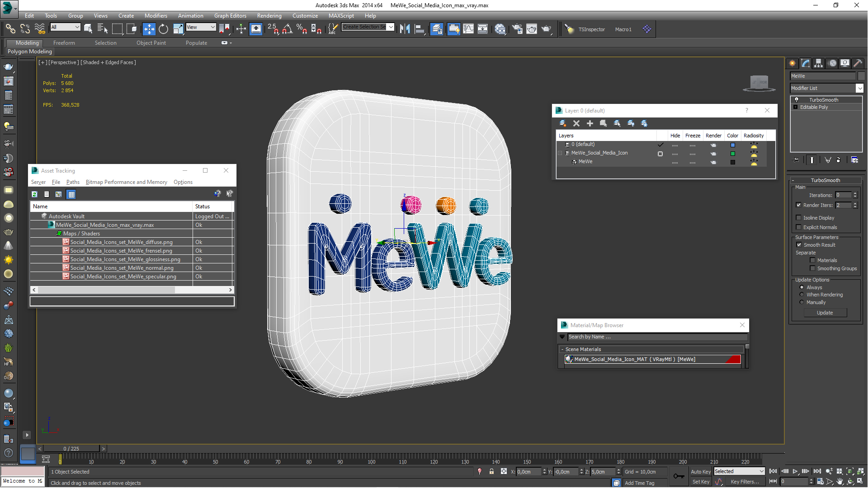Click the Bind to Space Warp icon
Screen dimensions: 868x488
coord(40,29)
